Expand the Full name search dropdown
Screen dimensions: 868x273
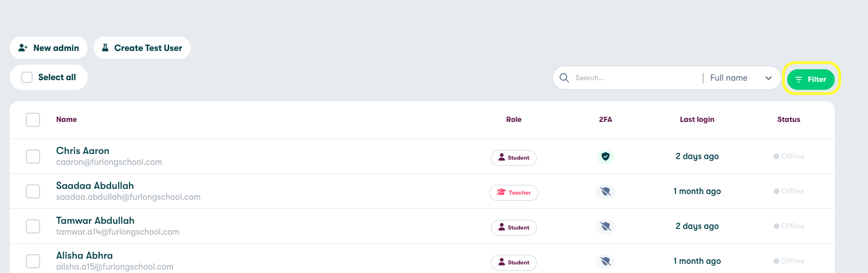point(741,78)
